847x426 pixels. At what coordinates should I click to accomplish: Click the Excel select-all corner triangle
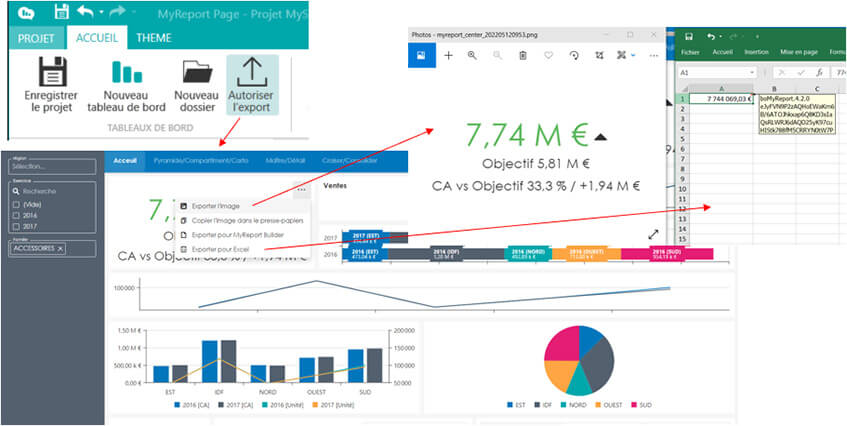pos(683,89)
